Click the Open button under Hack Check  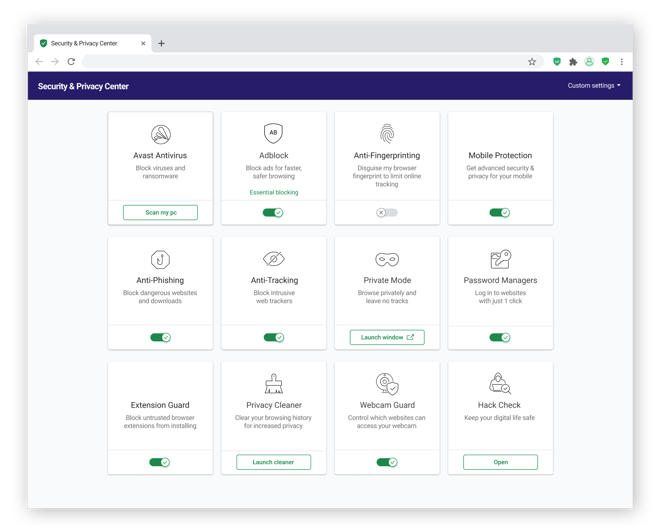tap(500, 462)
